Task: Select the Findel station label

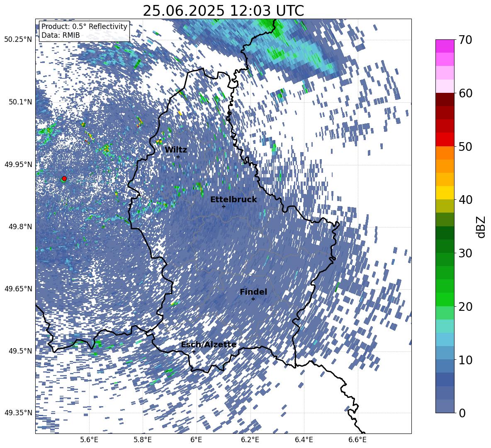Action: tap(253, 292)
